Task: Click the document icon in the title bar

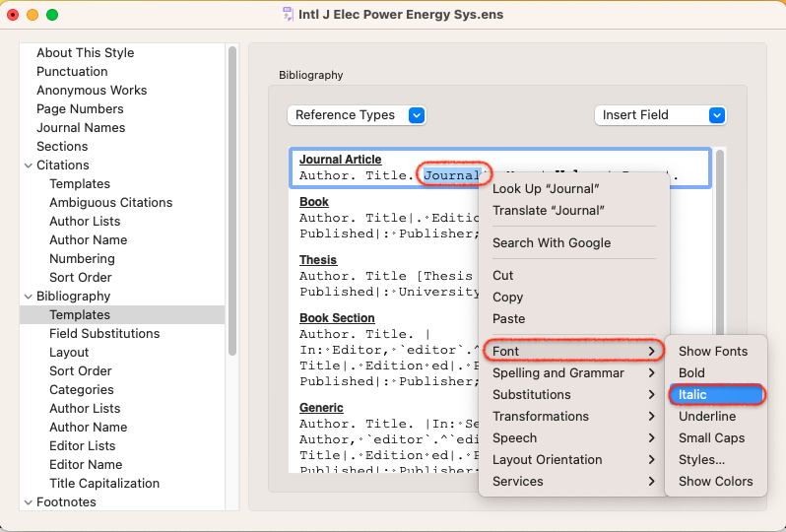Action: (288, 14)
